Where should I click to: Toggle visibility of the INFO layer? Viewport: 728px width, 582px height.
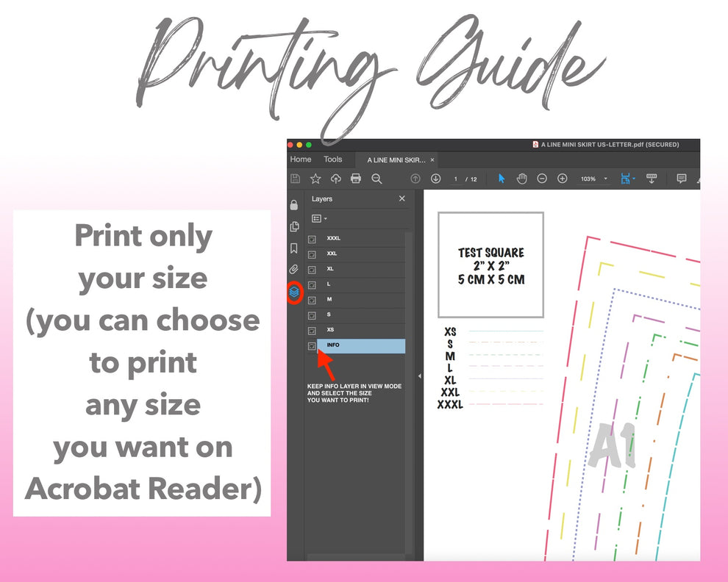click(312, 346)
